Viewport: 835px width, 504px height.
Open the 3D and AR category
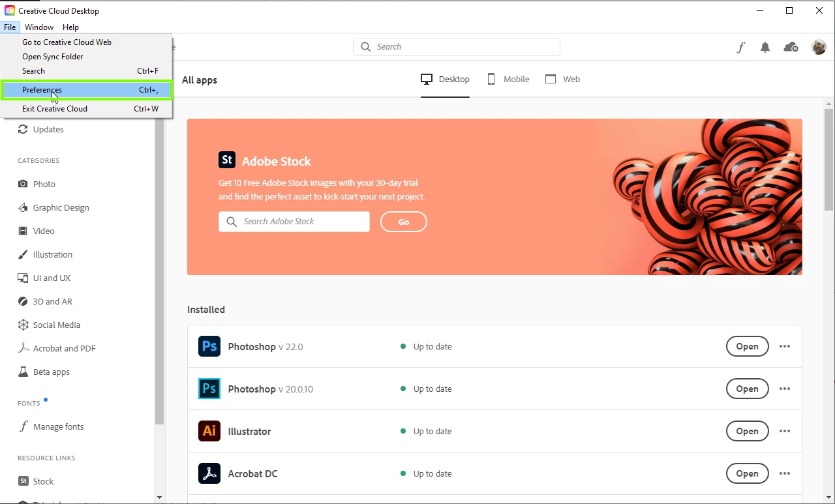pyautogui.click(x=45, y=301)
